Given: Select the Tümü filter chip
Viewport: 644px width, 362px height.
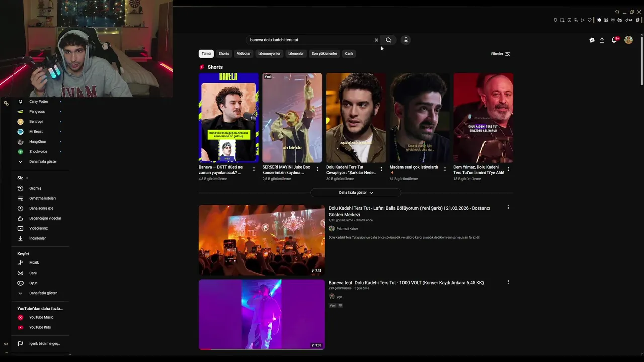Looking at the screenshot, I should (206, 54).
